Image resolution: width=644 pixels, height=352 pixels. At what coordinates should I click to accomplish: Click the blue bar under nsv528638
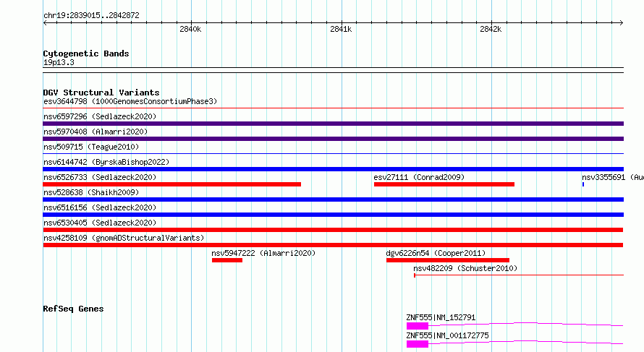[x=333, y=199]
